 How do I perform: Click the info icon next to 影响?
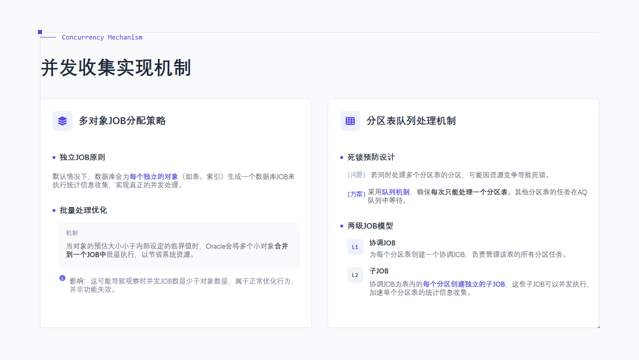tap(62, 278)
